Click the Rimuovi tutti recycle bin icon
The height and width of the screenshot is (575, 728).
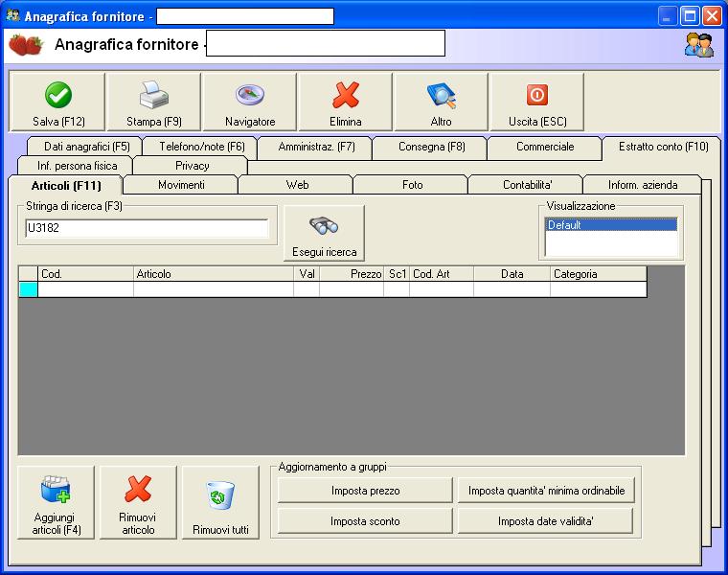[220, 495]
